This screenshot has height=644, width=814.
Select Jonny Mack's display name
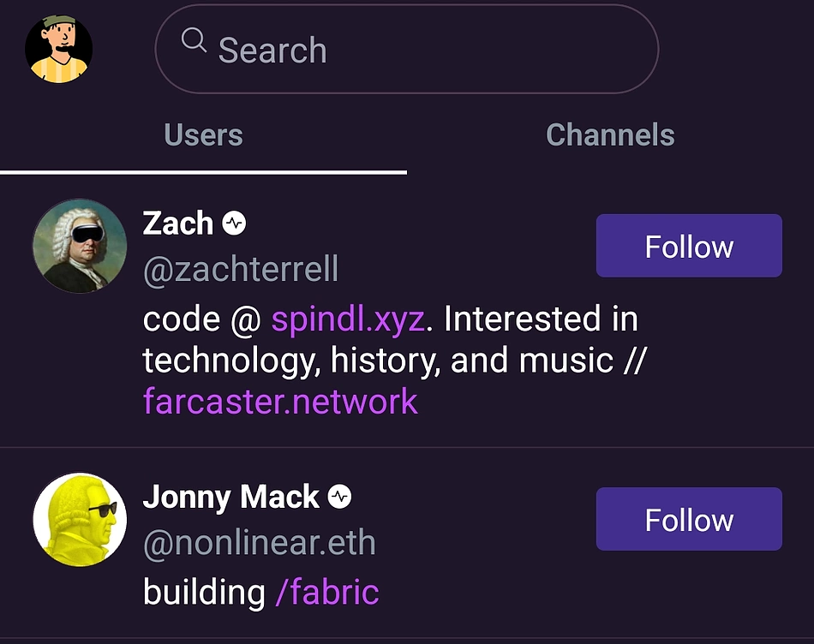pyautogui.click(x=232, y=497)
